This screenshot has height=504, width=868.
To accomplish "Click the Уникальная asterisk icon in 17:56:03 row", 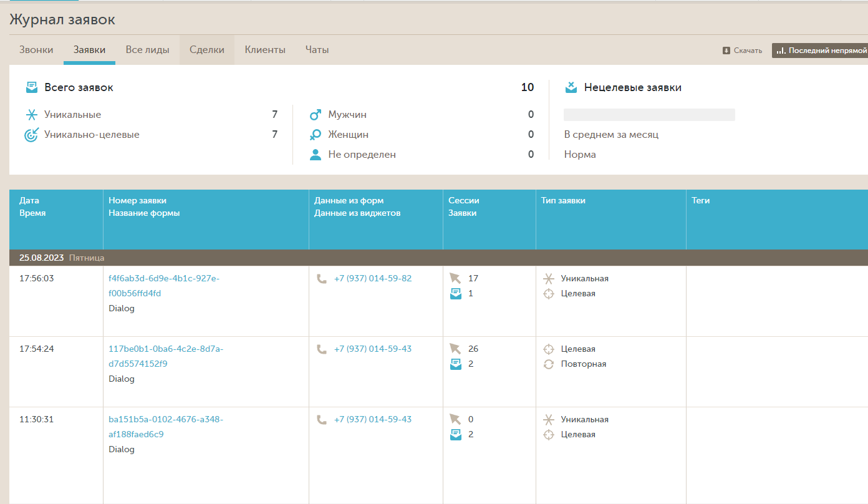I will point(549,279).
